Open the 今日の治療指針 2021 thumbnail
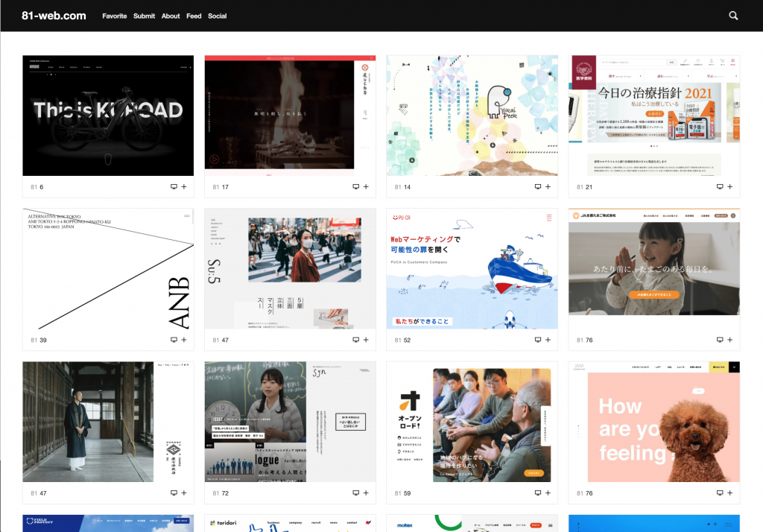The image size is (763, 532). pyautogui.click(x=654, y=115)
